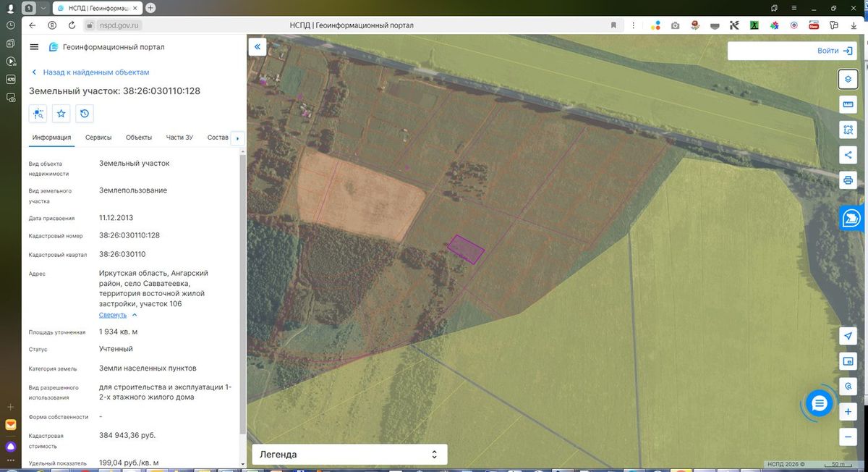Click the cadastral number value 38:26:030110:128
The width and height of the screenshot is (868, 472).
pos(129,235)
